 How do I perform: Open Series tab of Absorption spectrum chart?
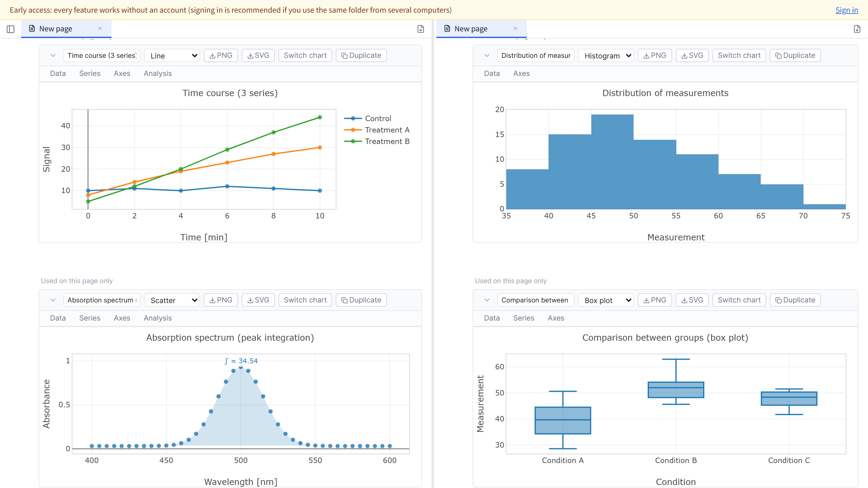tap(90, 318)
